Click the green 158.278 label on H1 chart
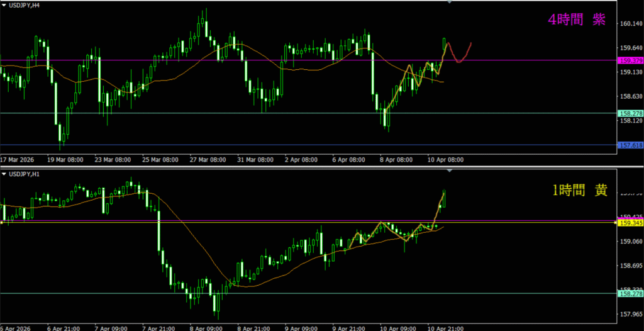Image resolution: width=644 pixels, height=331 pixels. 630,293
